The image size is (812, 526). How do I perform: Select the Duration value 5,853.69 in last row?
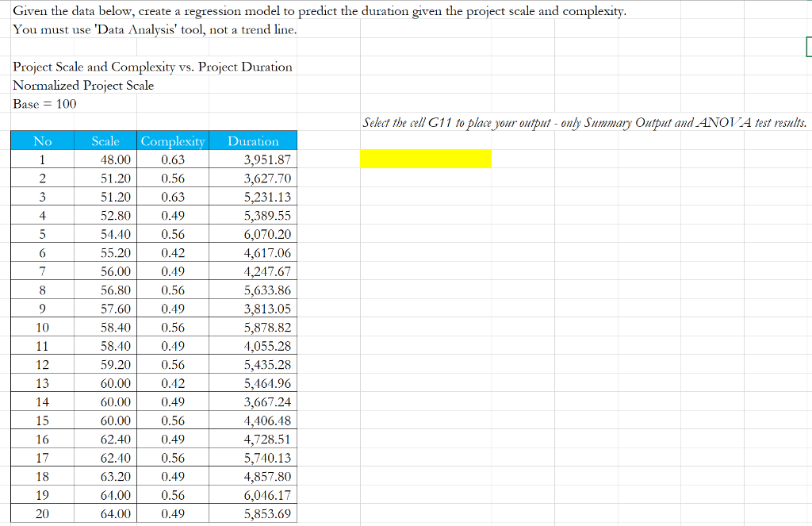click(x=269, y=513)
